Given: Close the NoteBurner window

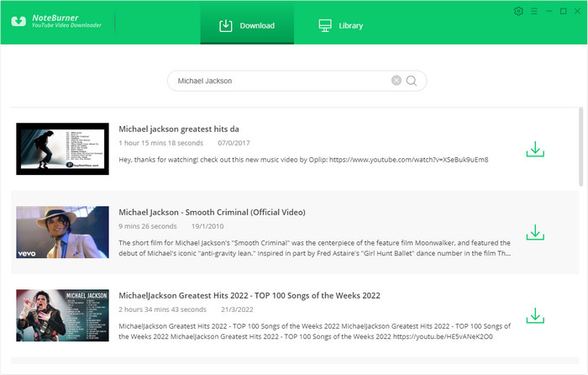Looking at the screenshot, I should pos(578,11).
